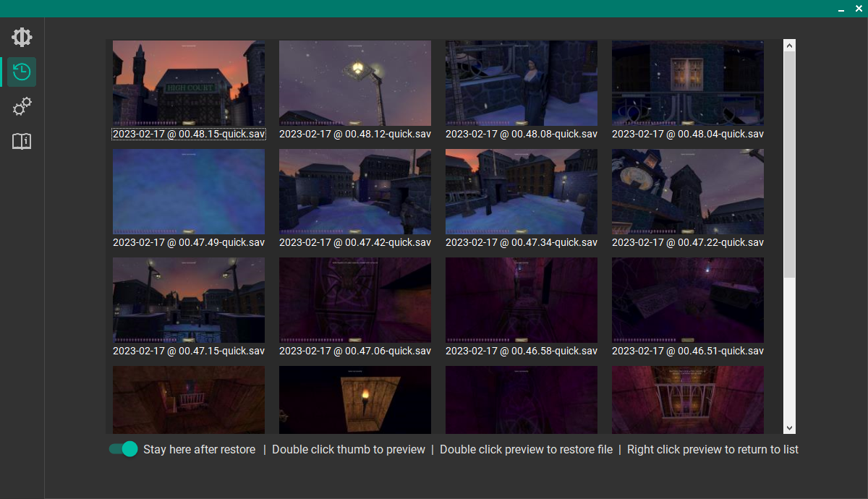Click filename label 2023-02-17 @ 00.48.08-quick.sav
868x499 pixels.
(522, 134)
